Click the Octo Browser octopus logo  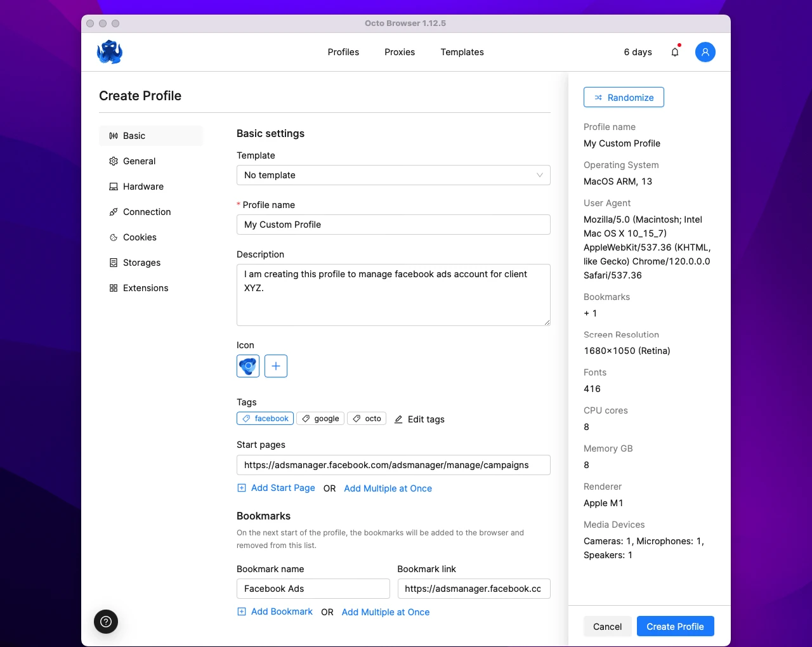coord(109,52)
